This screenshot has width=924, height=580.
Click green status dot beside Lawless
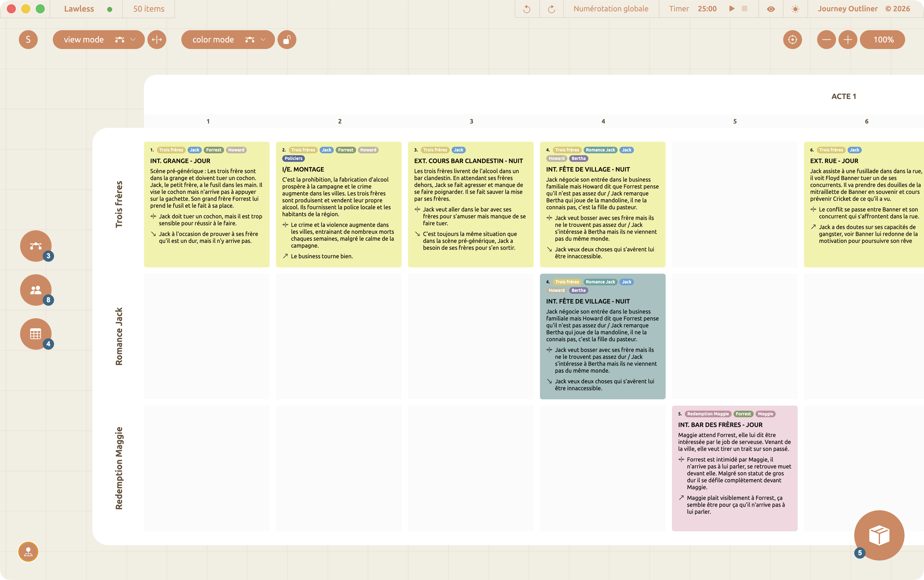pyautogui.click(x=110, y=9)
